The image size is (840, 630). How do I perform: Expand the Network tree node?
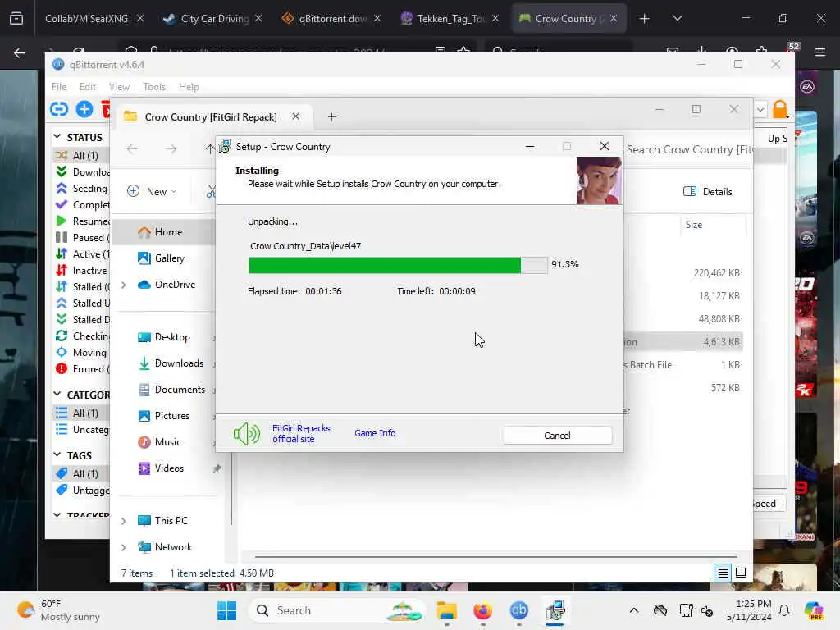coord(123,547)
